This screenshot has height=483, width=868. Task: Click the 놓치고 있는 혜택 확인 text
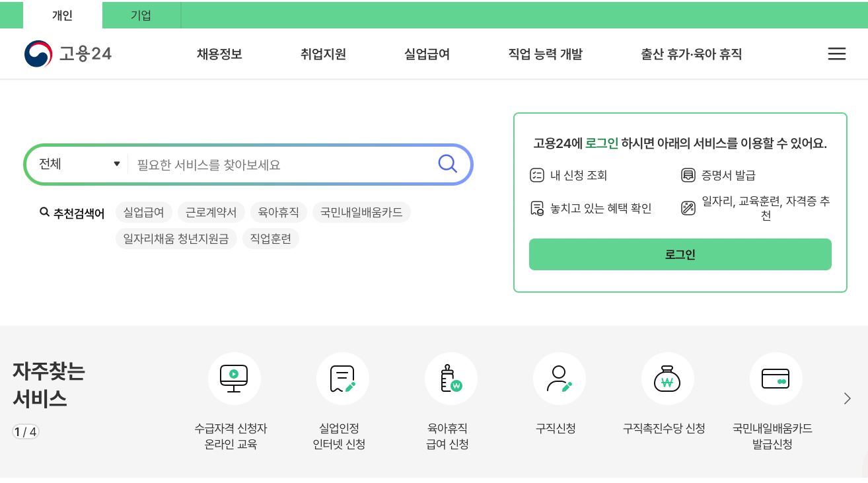pos(601,209)
